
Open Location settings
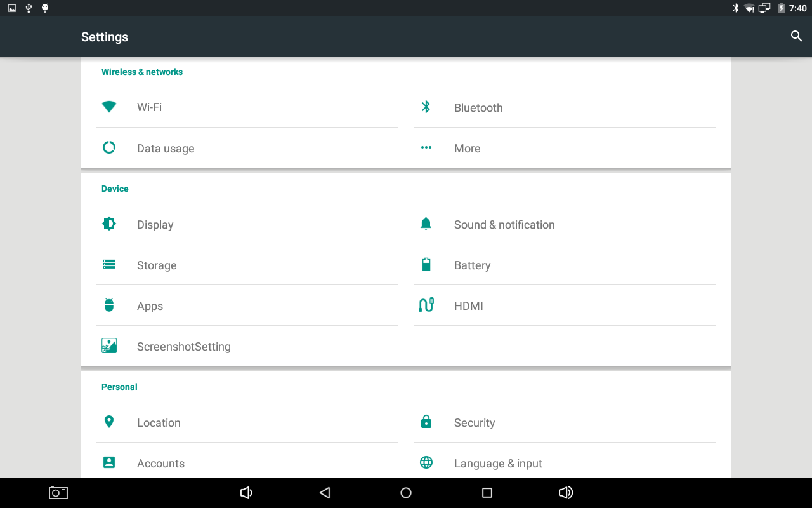click(x=159, y=423)
